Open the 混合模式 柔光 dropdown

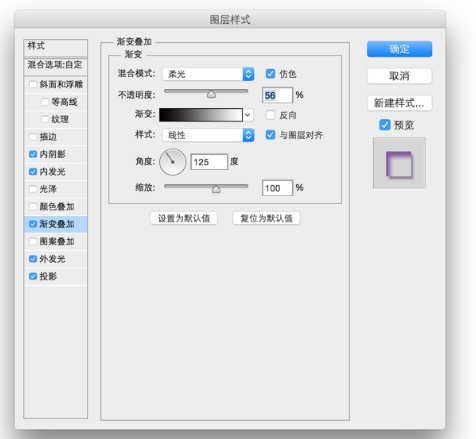pyautogui.click(x=208, y=74)
